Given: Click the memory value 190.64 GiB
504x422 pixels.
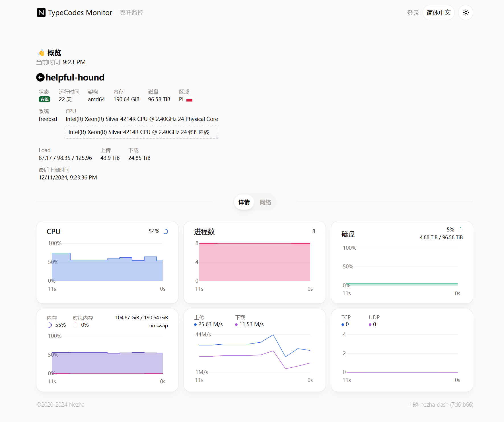Looking at the screenshot, I should (126, 99).
